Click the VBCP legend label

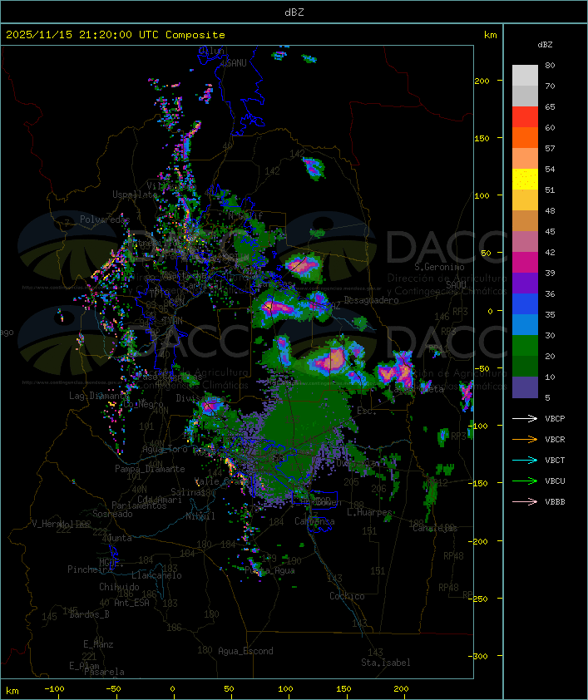coord(555,419)
